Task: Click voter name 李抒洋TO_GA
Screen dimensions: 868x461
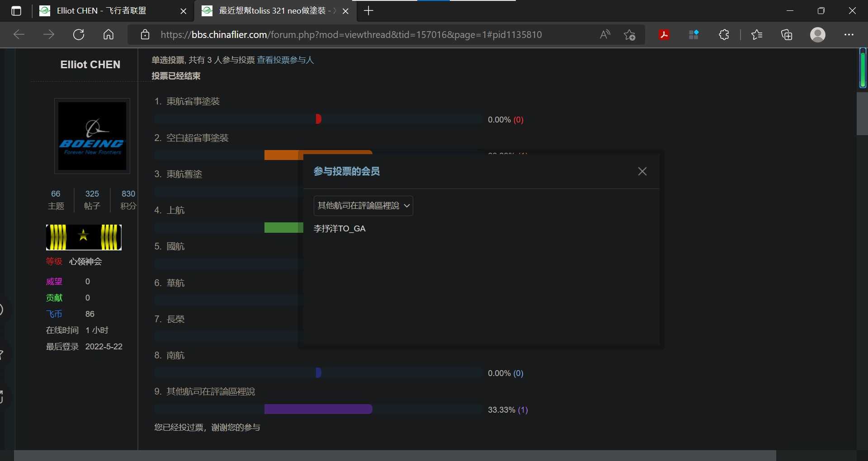Action: point(340,229)
